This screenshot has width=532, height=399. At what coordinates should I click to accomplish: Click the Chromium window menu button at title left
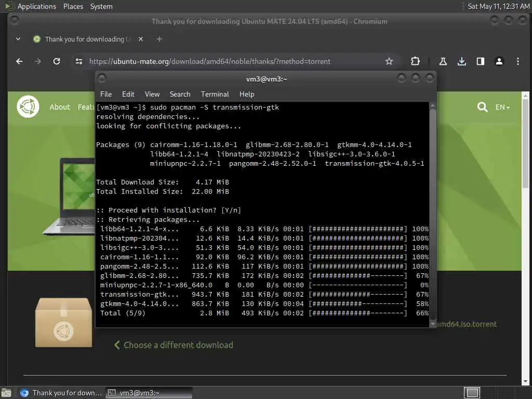[x=14, y=20]
